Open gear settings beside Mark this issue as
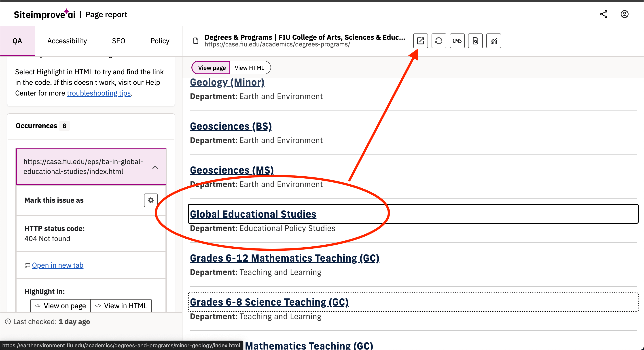 coord(150,200)
